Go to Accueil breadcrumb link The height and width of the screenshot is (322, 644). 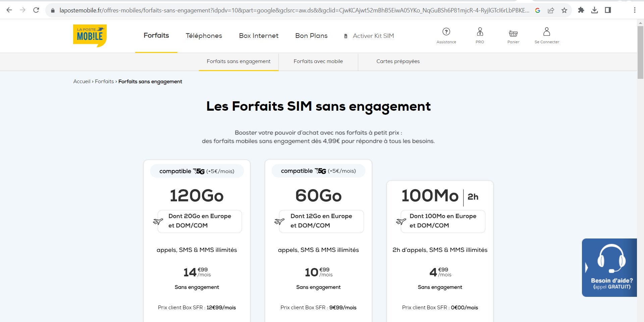82,82
